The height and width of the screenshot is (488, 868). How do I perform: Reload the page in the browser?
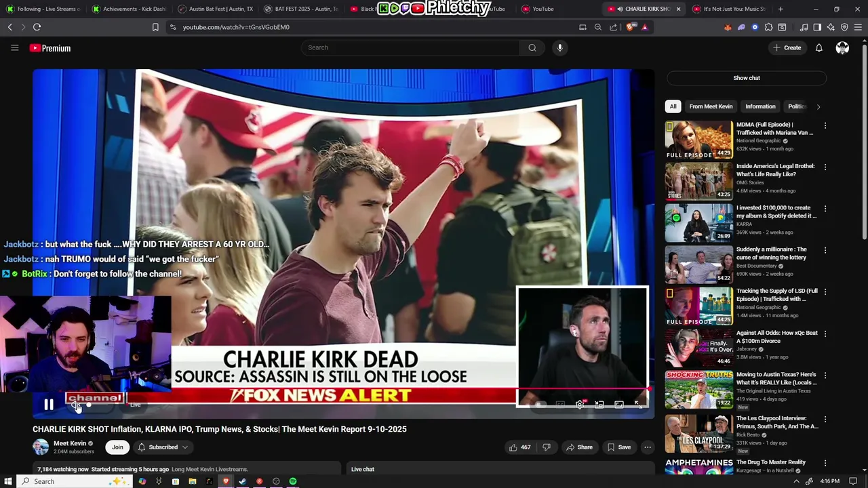coord(37,27)
